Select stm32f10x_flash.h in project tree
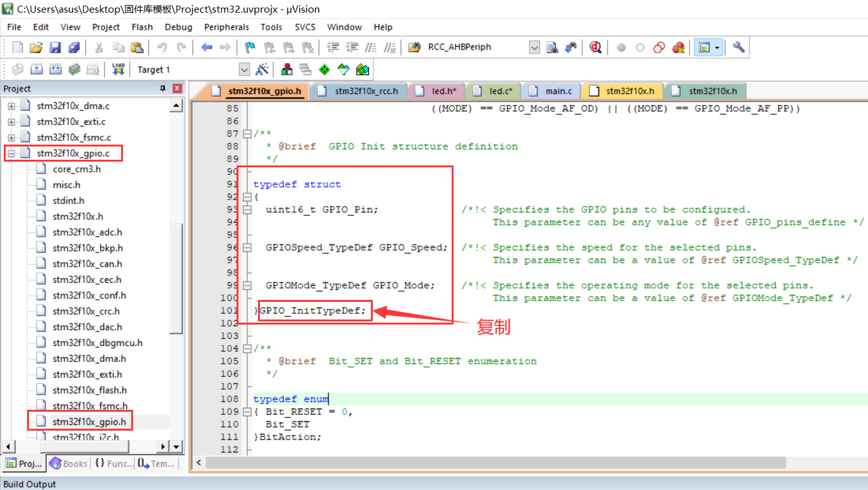 (90, 390)
